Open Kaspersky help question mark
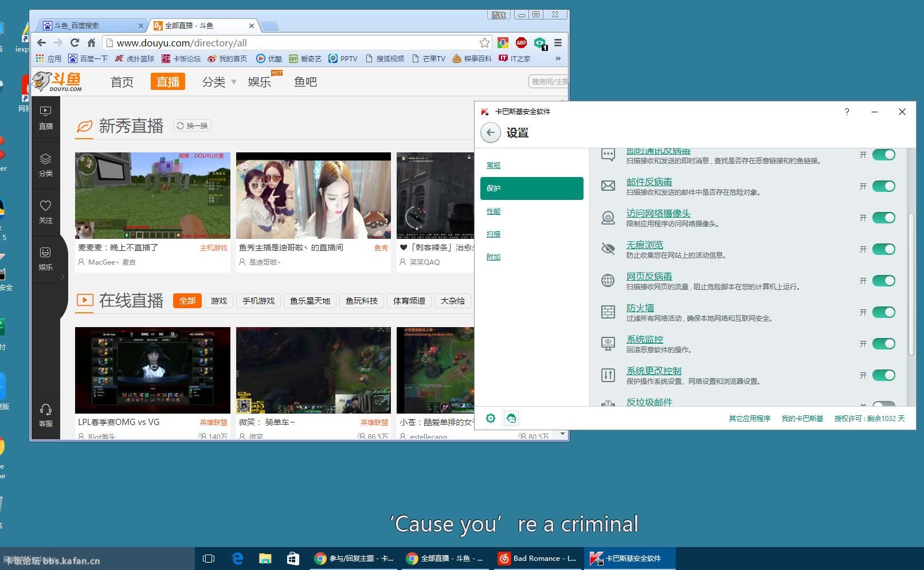 click(847, 112)
